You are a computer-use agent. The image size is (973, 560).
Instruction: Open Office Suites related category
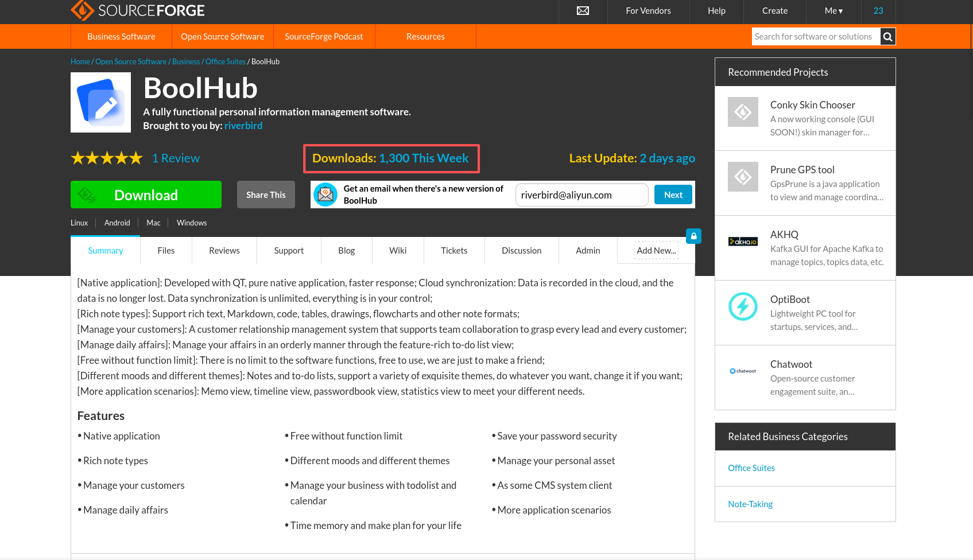[751, 468]
